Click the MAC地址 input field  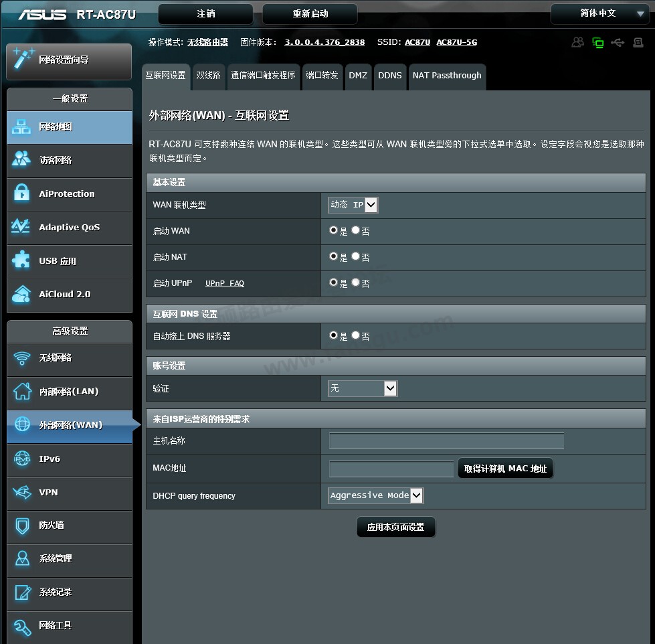pos(391,469)
